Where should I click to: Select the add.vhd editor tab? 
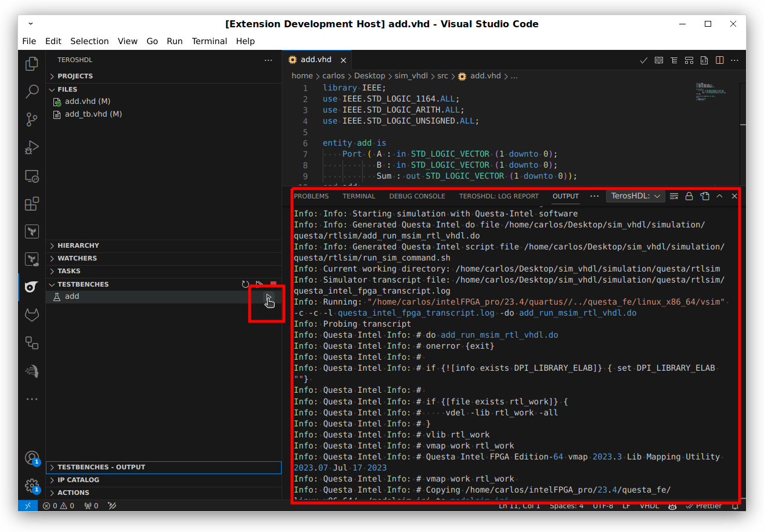[316, 60]
